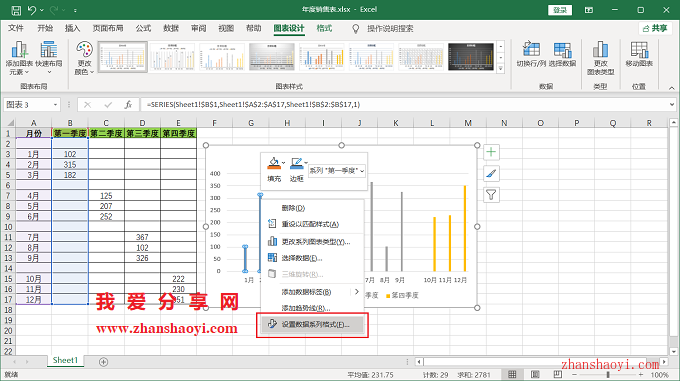Screen dimensions: 680x381
Task: Click the Select All corner triangle
Action: [10, 123]
